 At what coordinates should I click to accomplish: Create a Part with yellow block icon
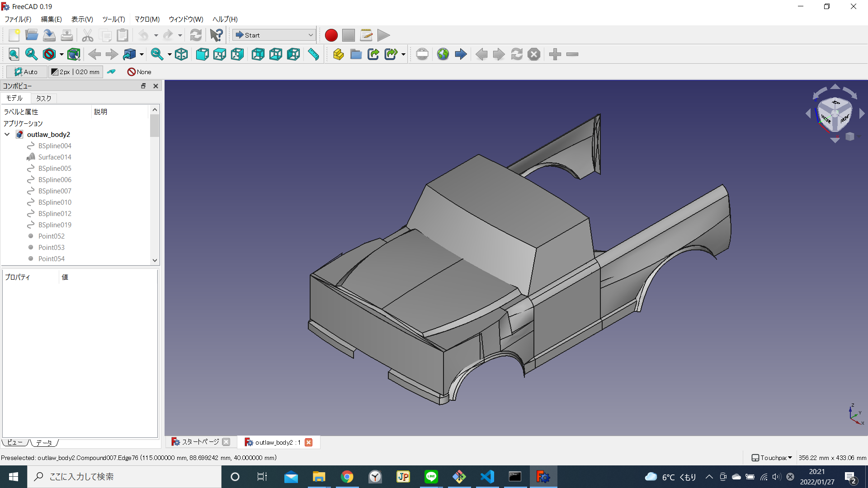coord(338,54)
